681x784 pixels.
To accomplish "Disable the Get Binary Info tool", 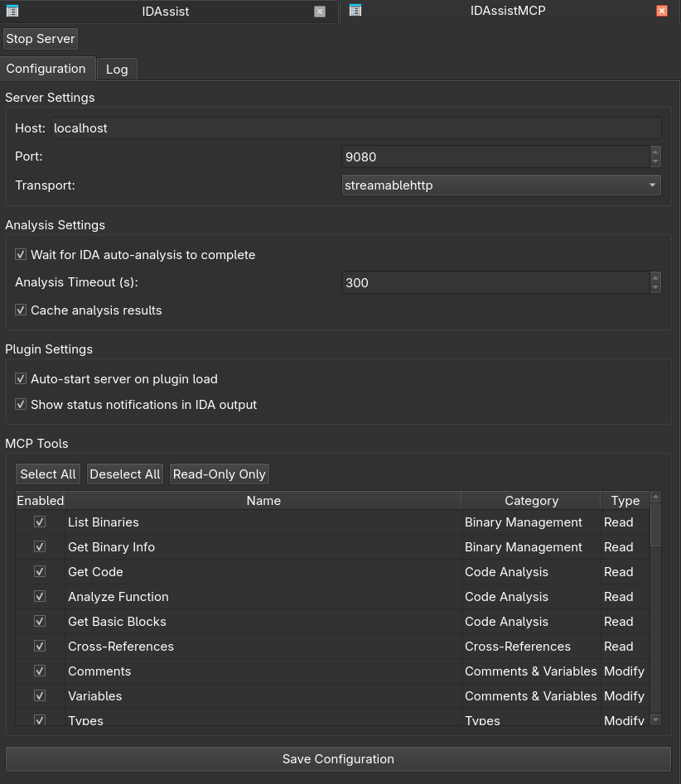I will pyautogui.click(x=39, y=546).
